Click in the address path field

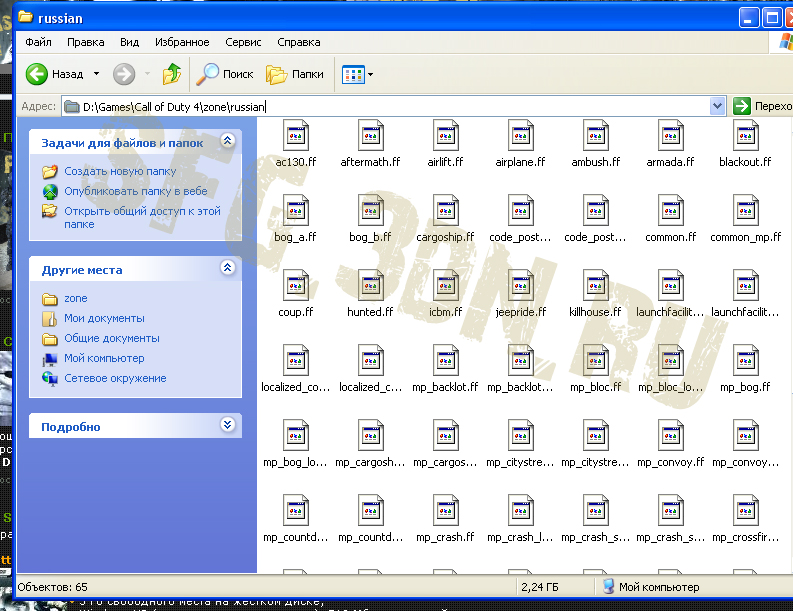tap(400, 106)
